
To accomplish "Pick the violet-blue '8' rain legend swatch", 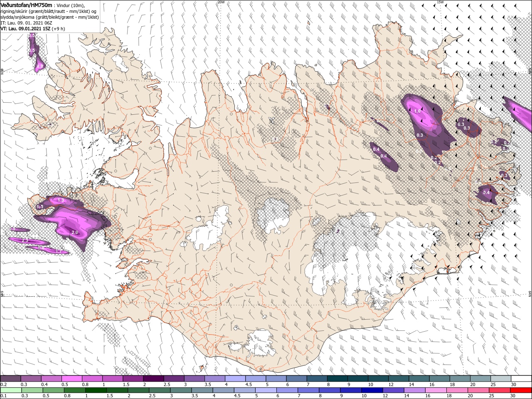I will tap(330, 390).
